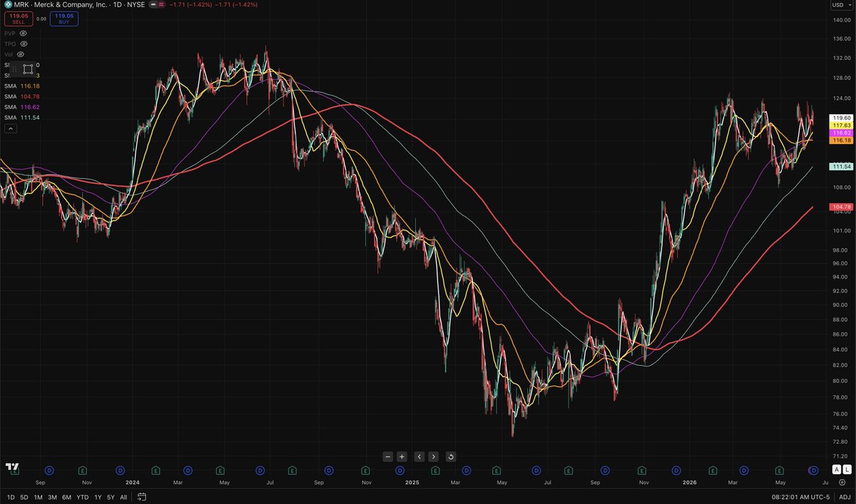Select the 1D range tab
This screenshot has height=504, width=856.
click(x=11, y=496)
